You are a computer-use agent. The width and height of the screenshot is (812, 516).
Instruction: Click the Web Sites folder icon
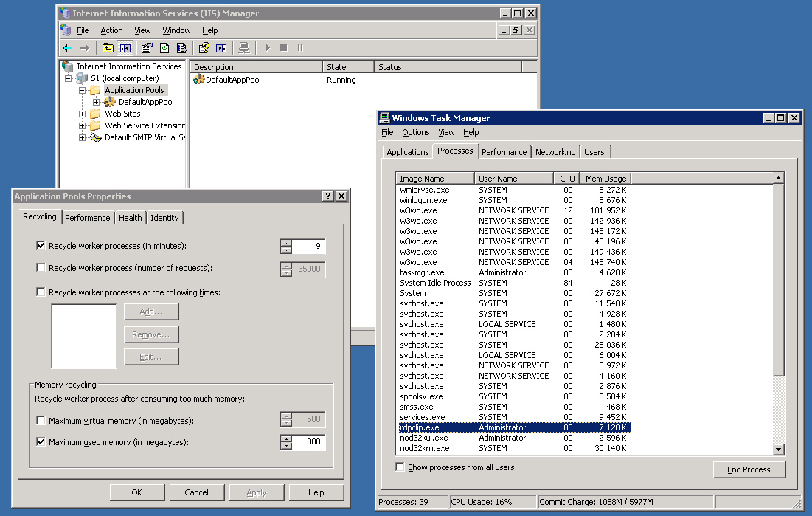pyautogui.click(x=95, y=114)
